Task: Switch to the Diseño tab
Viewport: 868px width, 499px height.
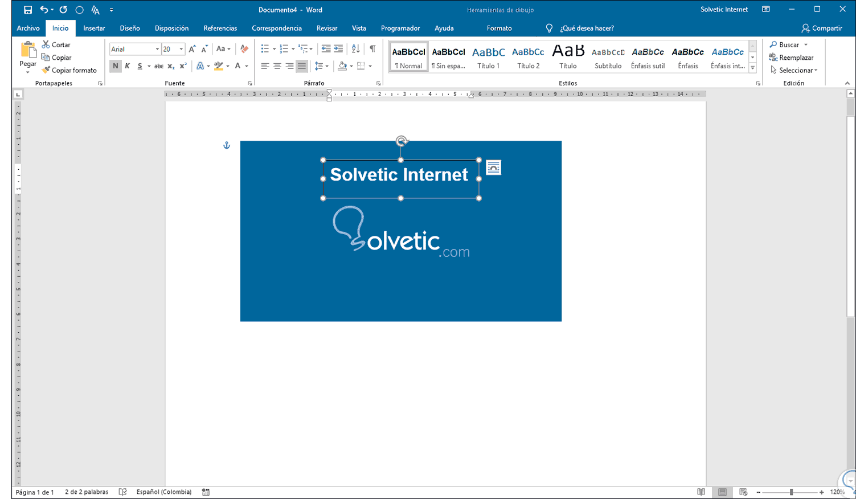Action: [x=130, y=28]
